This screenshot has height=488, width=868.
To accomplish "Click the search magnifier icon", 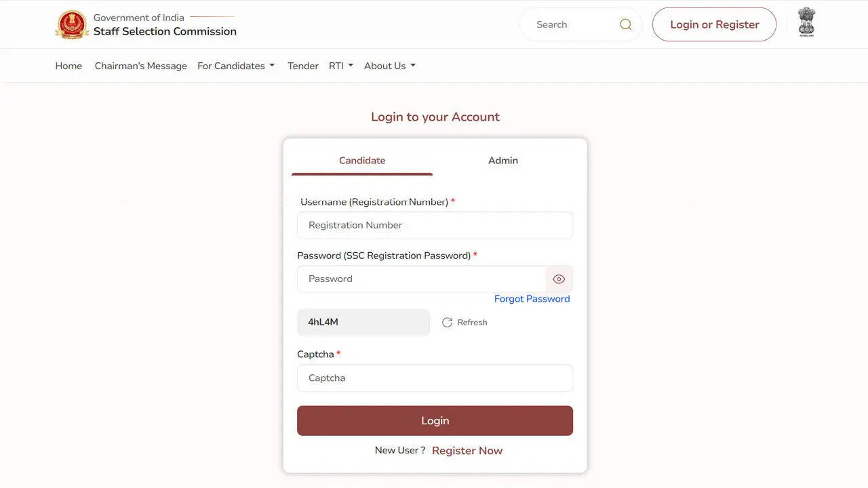I will [x=625, y=24].
